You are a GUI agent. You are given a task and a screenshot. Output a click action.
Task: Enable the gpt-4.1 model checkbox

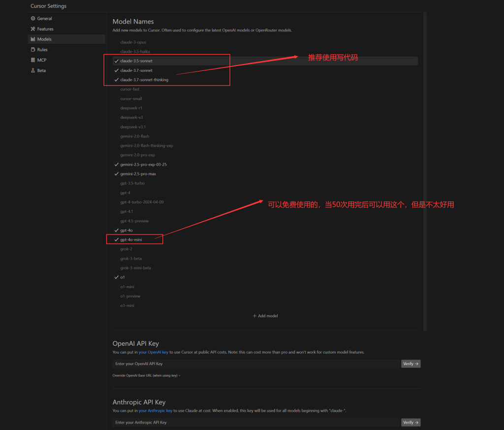(116, 211)
